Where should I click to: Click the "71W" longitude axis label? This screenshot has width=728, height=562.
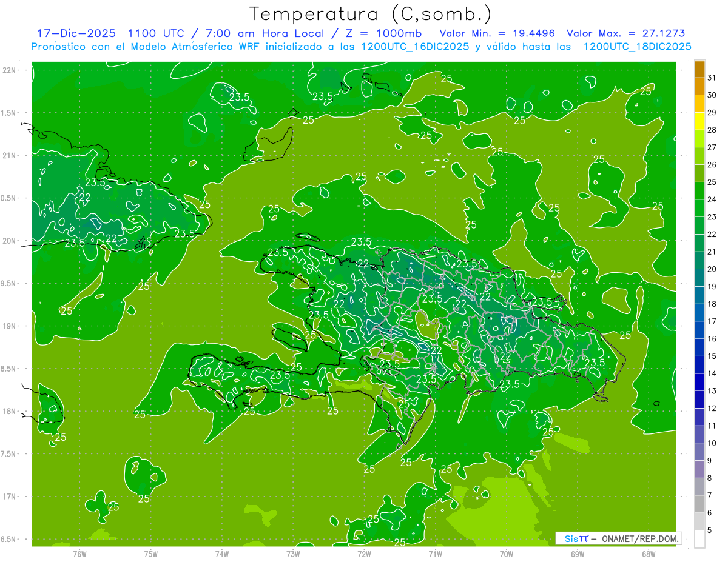435,554
